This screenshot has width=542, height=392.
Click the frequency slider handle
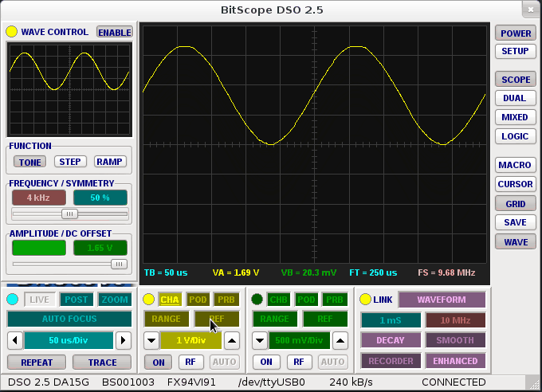(70, 214)
